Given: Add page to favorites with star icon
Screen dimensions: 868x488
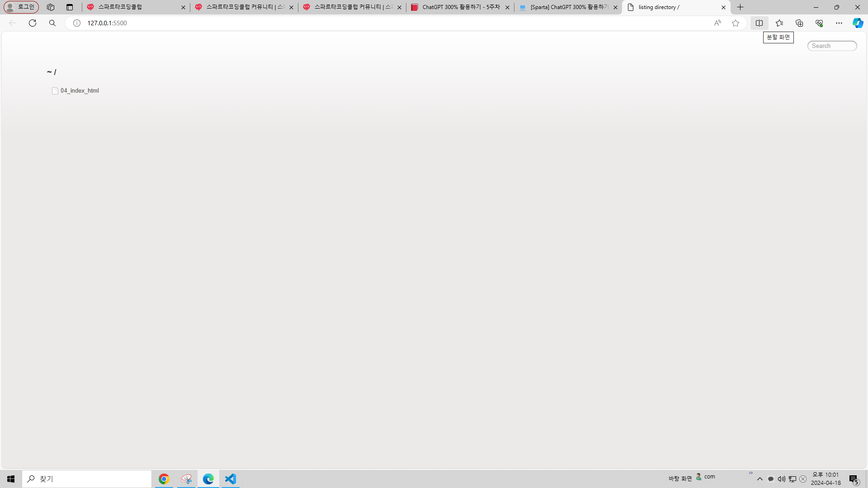Looking at the screenshot, I should (x=736, y=23).
